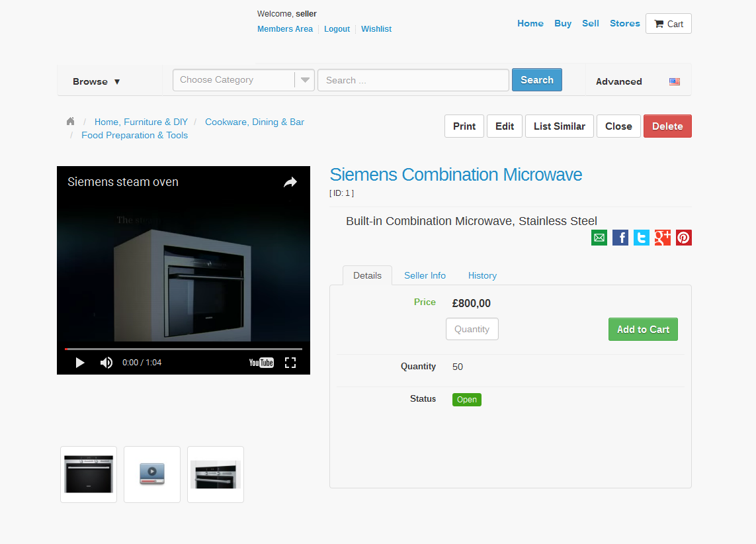Mute the video volume
Screen dimensions: 756x544
point(106,363)
